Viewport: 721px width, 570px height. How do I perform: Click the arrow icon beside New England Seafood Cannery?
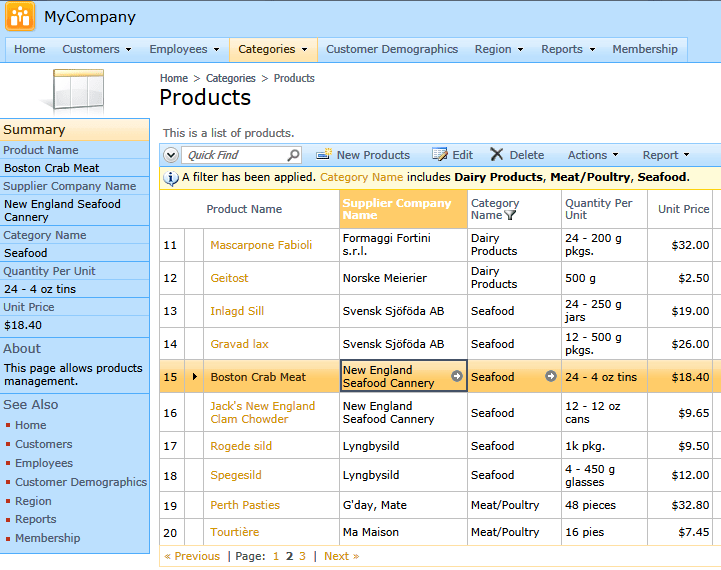(457, 376)
